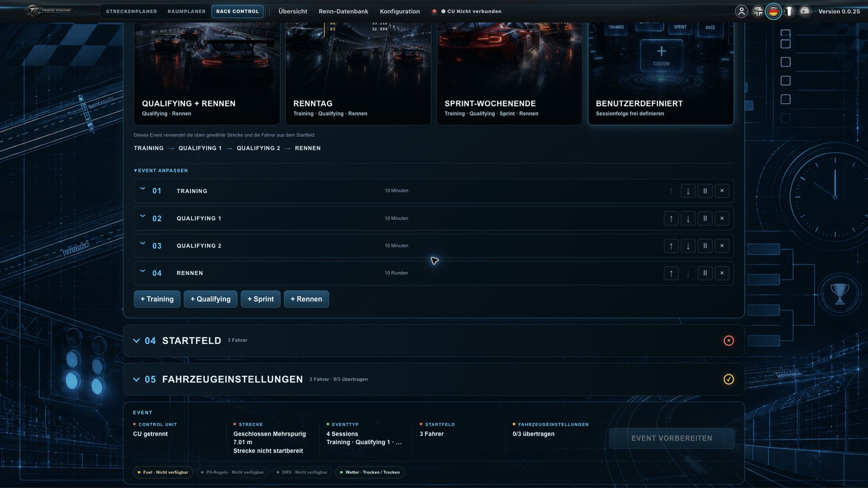Open the user profile icon
The height and width of the screenshot is (488, 868).
coord(741,11)
